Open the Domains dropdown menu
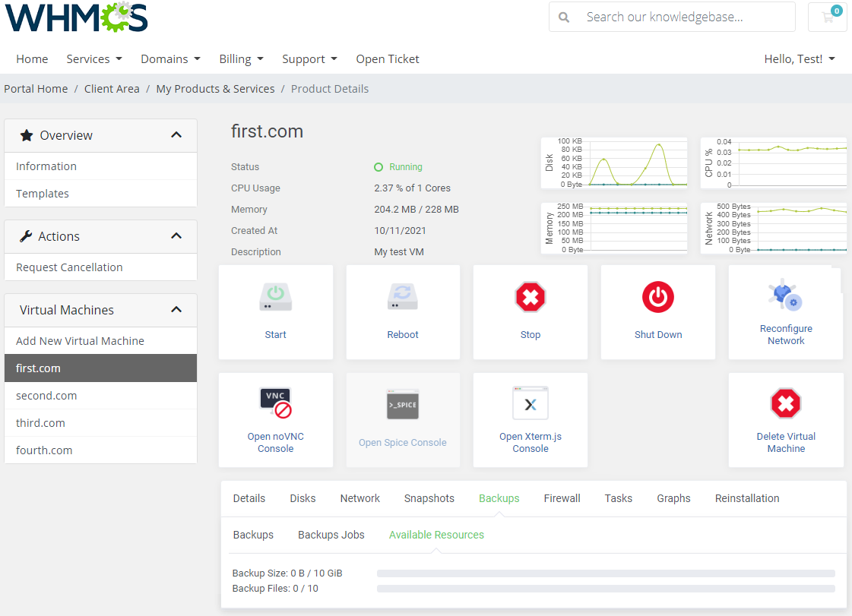The width and height of the screenshot is (852, 616). pos(170,58)
